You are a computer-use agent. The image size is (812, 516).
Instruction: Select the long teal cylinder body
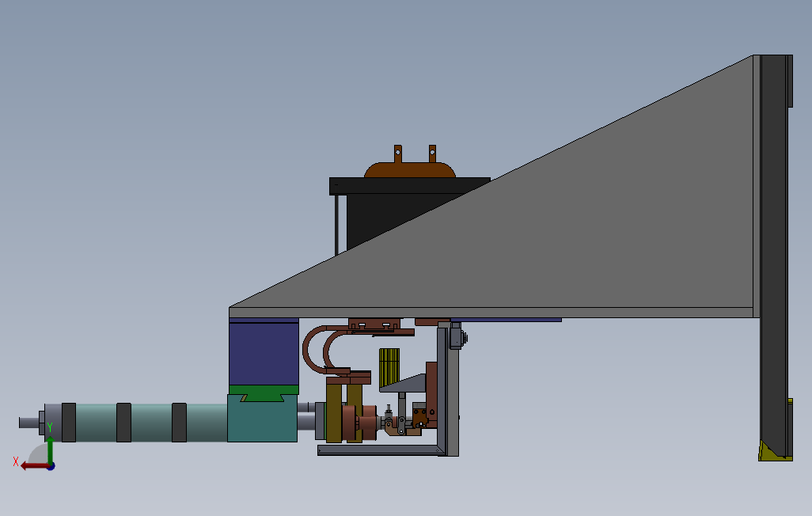150,423
